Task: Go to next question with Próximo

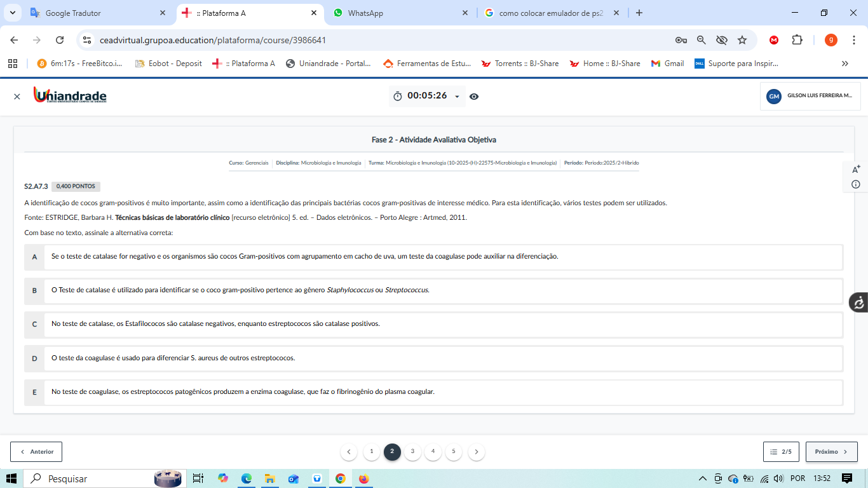Action: pos(831,452)
